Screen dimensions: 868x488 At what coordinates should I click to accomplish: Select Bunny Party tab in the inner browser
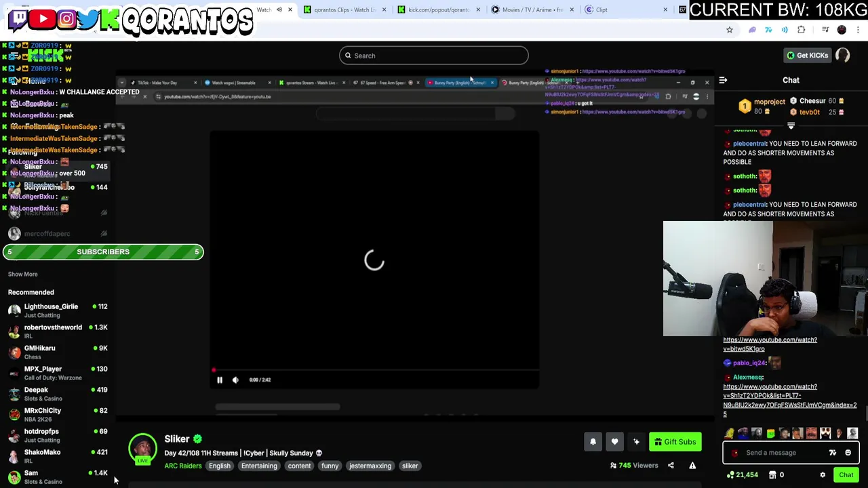coord(460,83)
